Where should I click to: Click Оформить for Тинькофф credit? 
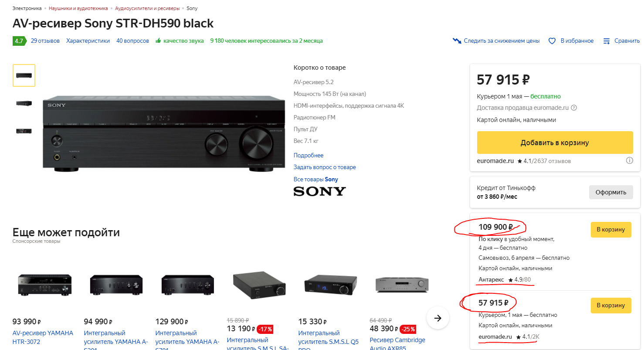pos(611,192)
